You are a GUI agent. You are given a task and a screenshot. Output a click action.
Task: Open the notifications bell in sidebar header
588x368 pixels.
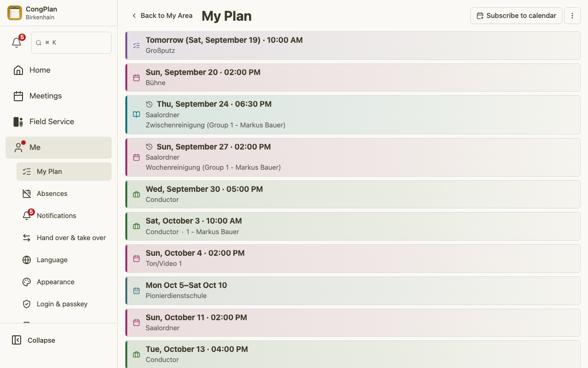pos(17,43)
